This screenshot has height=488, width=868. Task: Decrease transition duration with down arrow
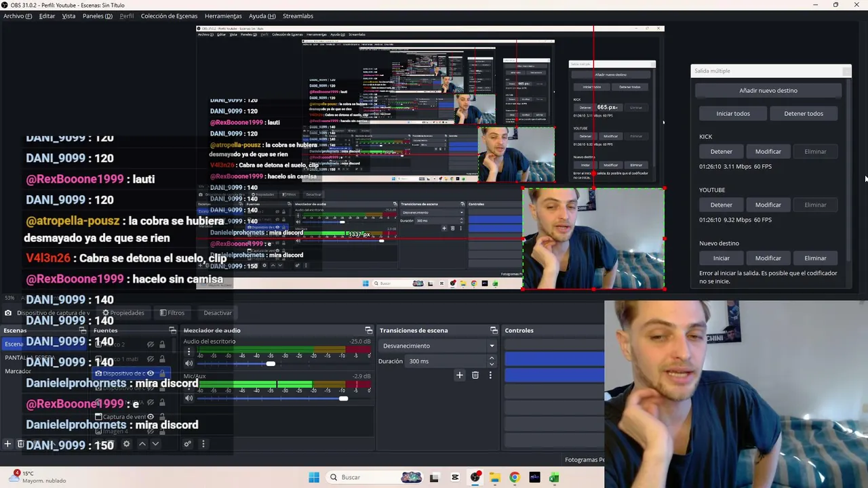pyautogui.click(x=492, y=364)
